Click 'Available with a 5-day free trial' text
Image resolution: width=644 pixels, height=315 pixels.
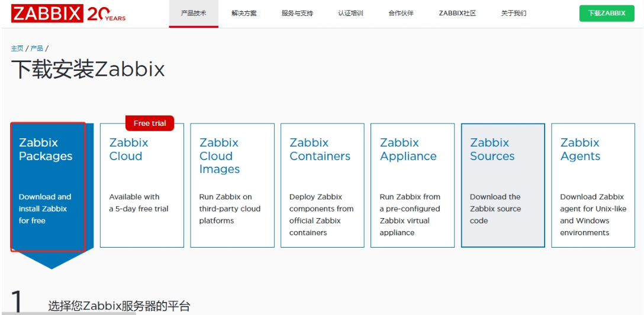pos(139,203)
